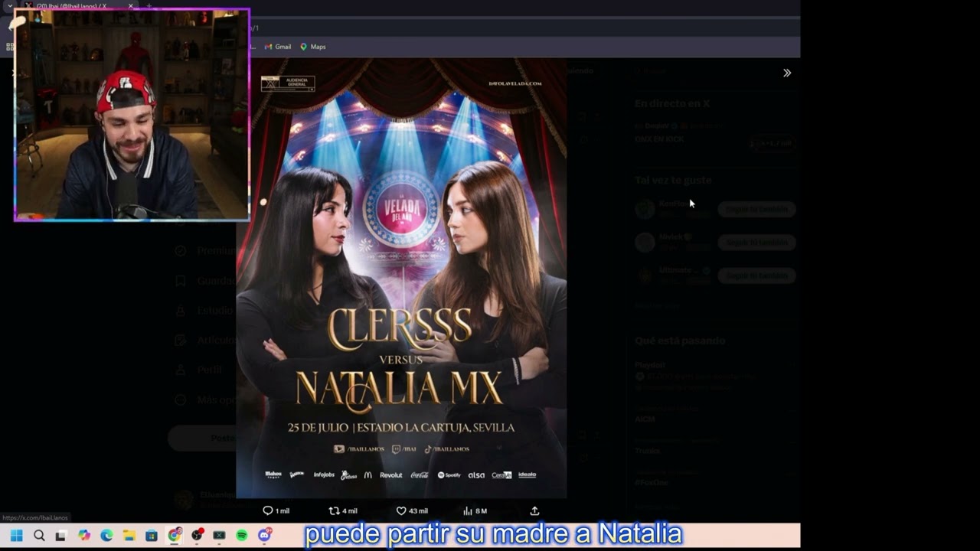980x551 pixels.
Task: Select the Ibai X browser tab
Action: (77, 6)
